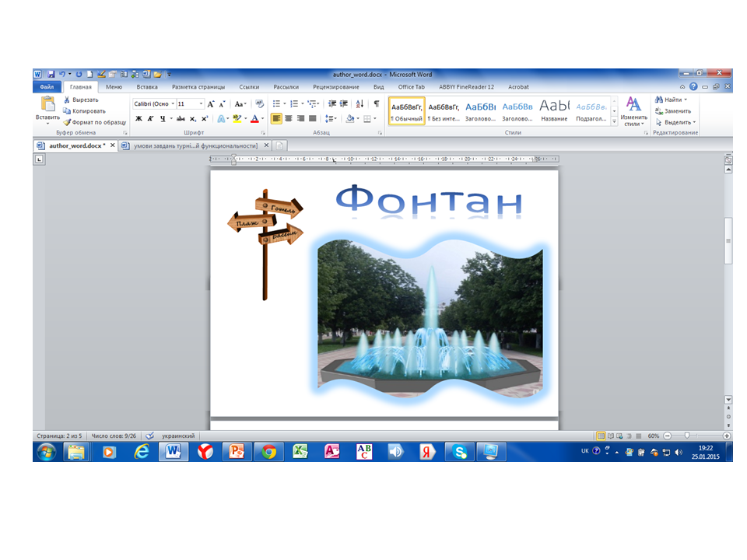Click the Decrease Indent icon
This screenshot has height=560, width=747.
pos(332,103)
